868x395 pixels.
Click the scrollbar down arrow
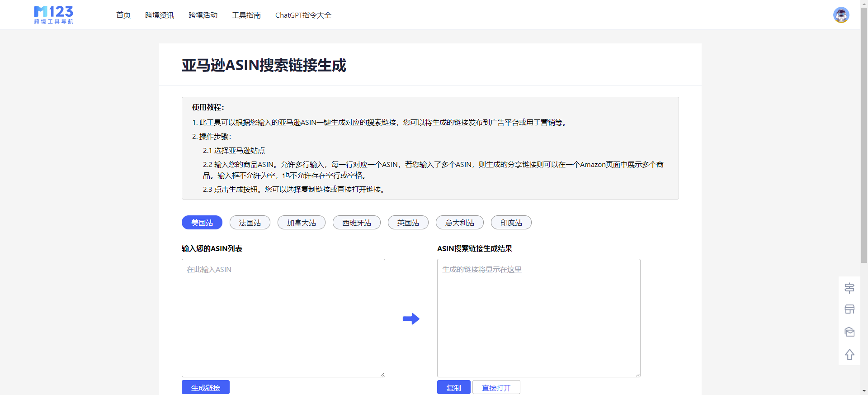[864, 391]
